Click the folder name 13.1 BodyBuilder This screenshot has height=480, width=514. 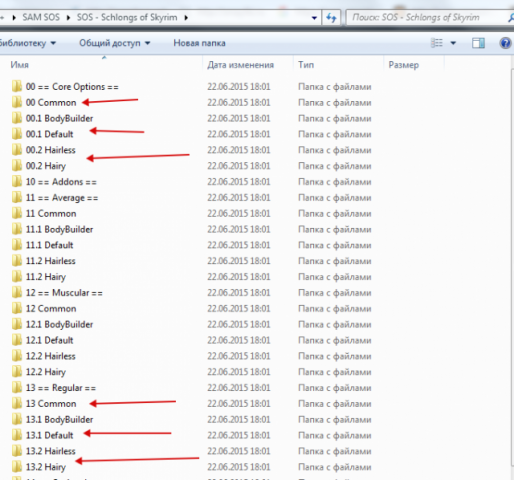pyautogui.click(x=59, y=419)
